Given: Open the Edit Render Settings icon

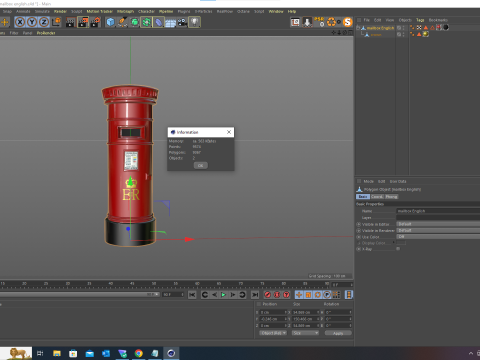Looking at the screenshot, I should click(95, 22).
